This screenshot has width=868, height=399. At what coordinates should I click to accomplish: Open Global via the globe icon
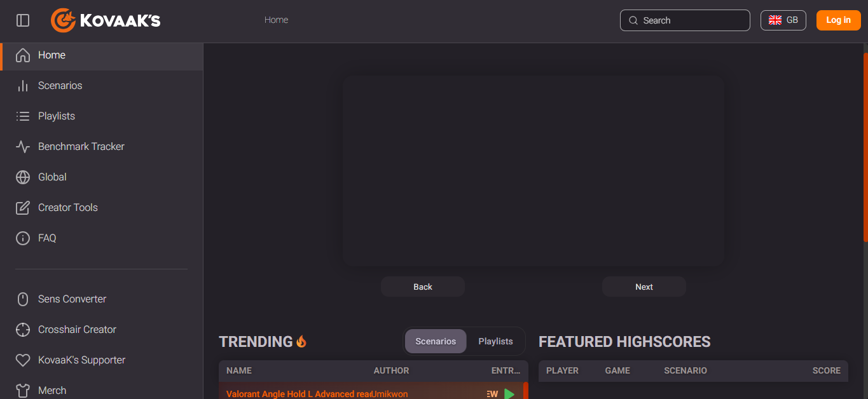[x=23, y=177]
